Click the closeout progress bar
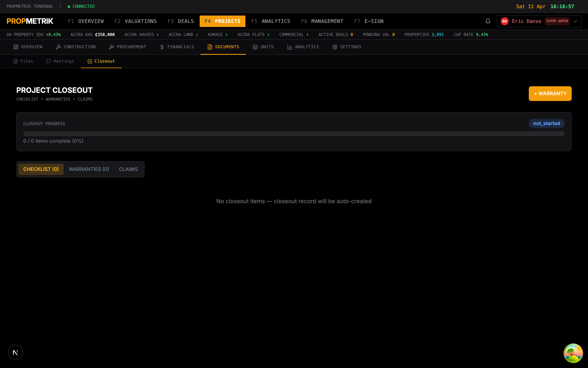This screenshot has width=588, height=368. point(294,134)
